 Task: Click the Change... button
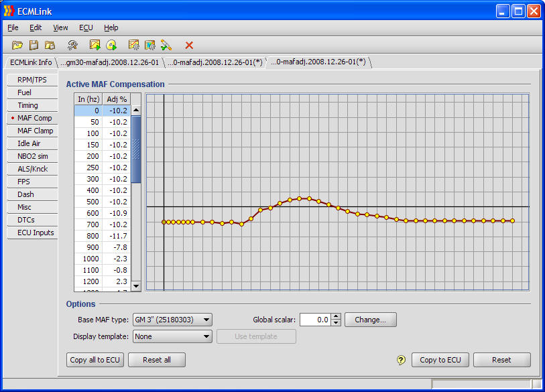tap(370, 320)
